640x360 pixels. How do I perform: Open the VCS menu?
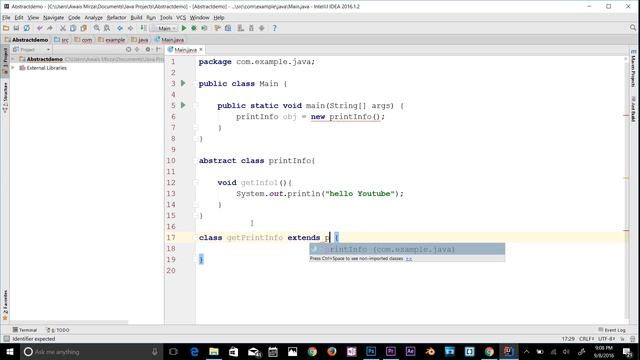pos(181,18)
